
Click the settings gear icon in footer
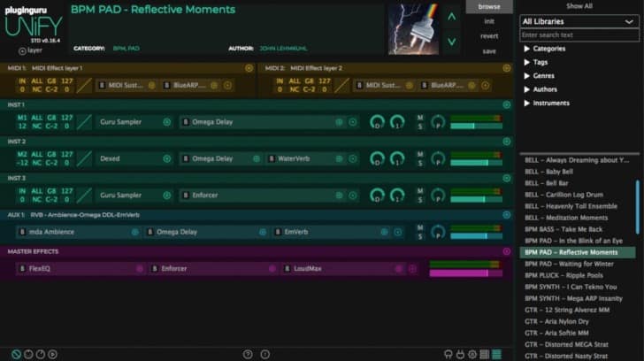(x=472, y=354)
